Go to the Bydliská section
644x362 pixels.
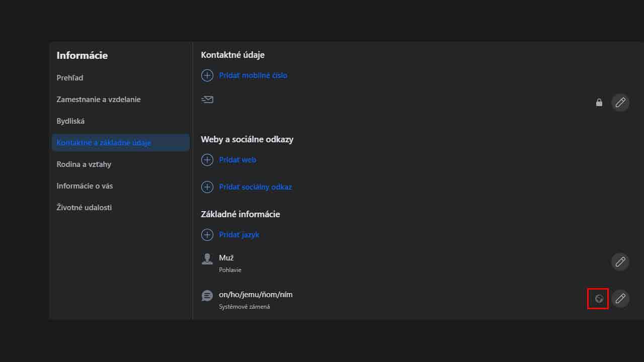[70, 121]
